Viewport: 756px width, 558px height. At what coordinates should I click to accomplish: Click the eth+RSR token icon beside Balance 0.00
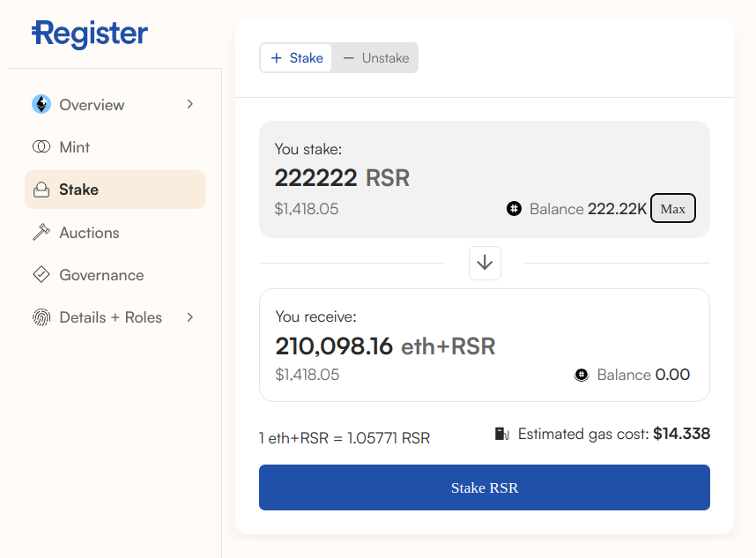tap(582, 375)
